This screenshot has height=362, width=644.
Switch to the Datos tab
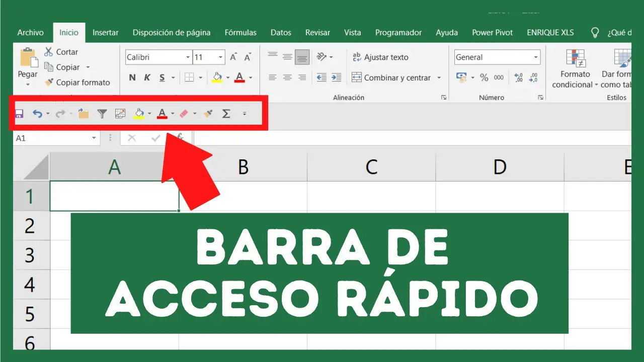pyautogui.click(x=281, y=33)
